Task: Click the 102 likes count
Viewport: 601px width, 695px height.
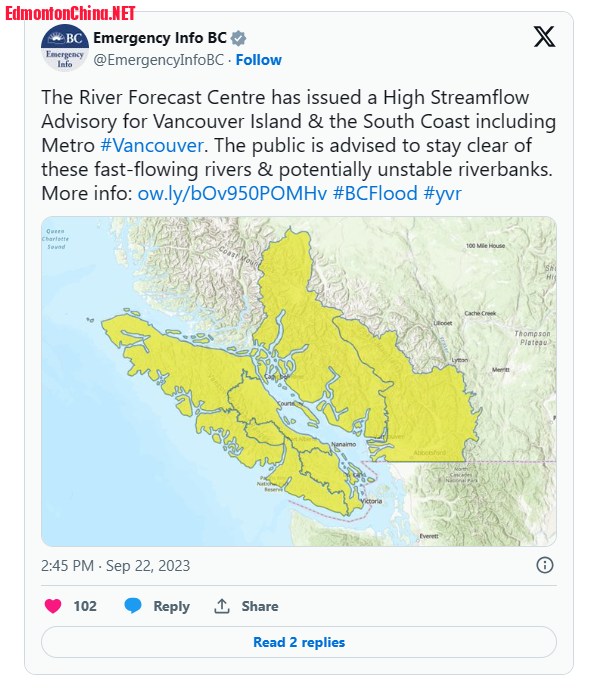Action: pos(85,606)
